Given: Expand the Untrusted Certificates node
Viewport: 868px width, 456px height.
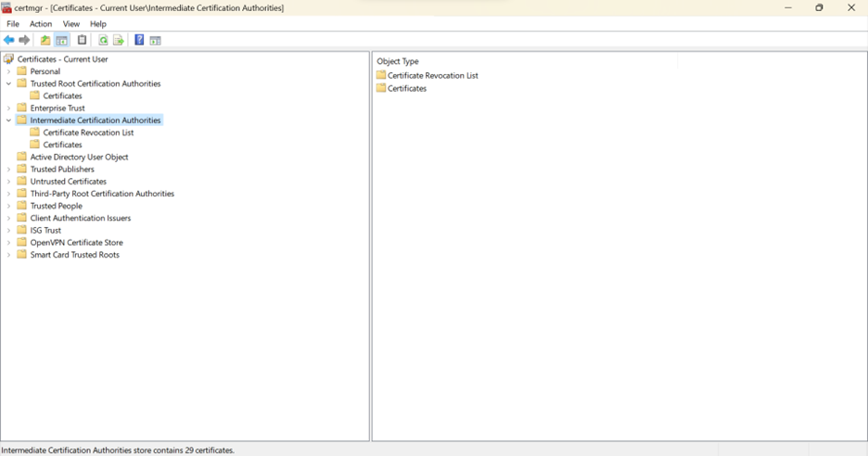Looking at the screenshot, I should point(8,181).
